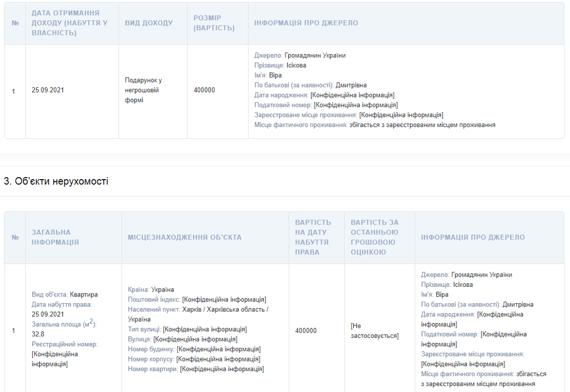
Task: Click section heading '3. Об'єкти нерухомості'
Action: (x=56, y=181)
